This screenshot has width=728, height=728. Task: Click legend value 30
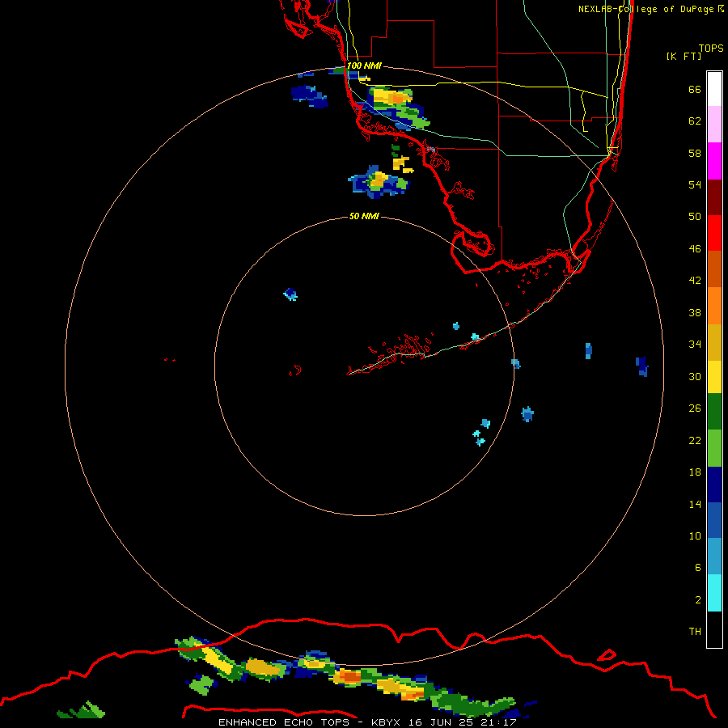[x=695, y=376]
